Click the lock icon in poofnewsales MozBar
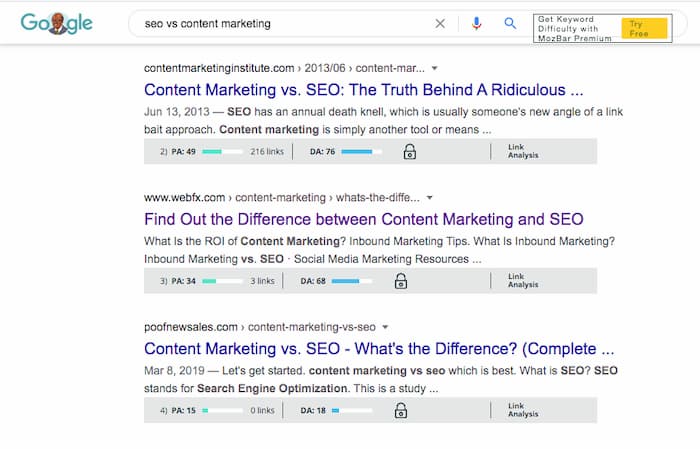Image resolution: width=700 pixels, height=449 pixels. point(401,411)
